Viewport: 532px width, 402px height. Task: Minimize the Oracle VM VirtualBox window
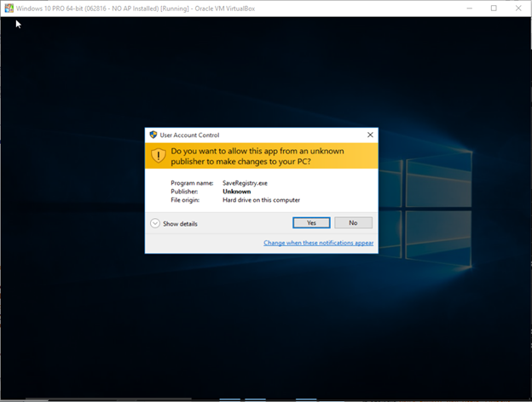pyautogui.click(x=469, y=8)
